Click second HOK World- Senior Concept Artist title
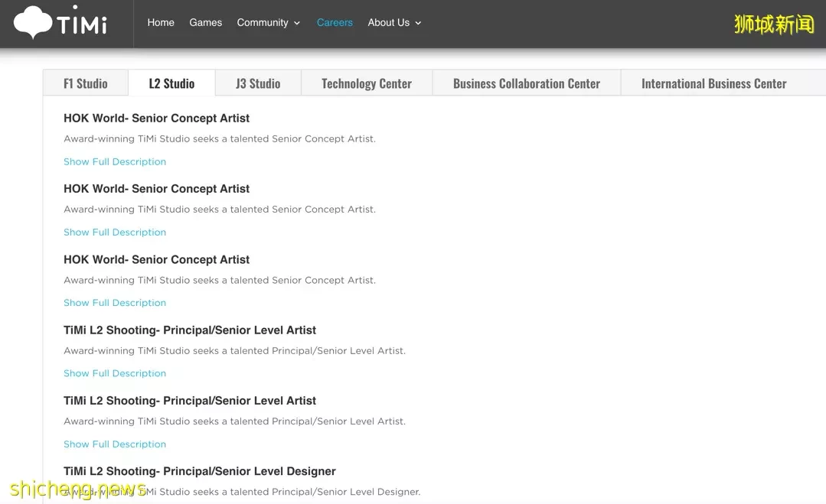This screenshot has height=504, width=826. pyautogui.click(x=156, y=189)
